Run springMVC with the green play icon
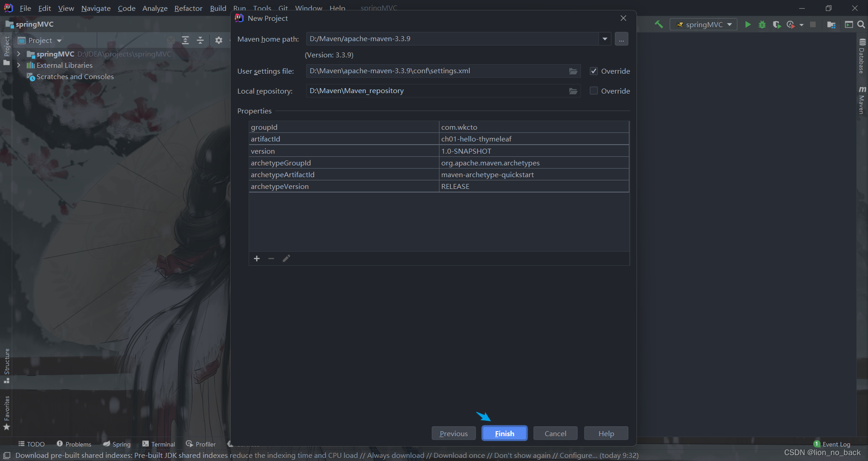868x461 pixels. coord(748,24)
